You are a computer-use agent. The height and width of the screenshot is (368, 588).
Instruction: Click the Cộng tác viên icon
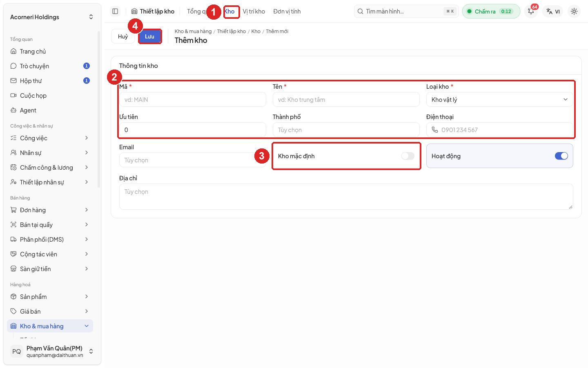tap(13, 254)
